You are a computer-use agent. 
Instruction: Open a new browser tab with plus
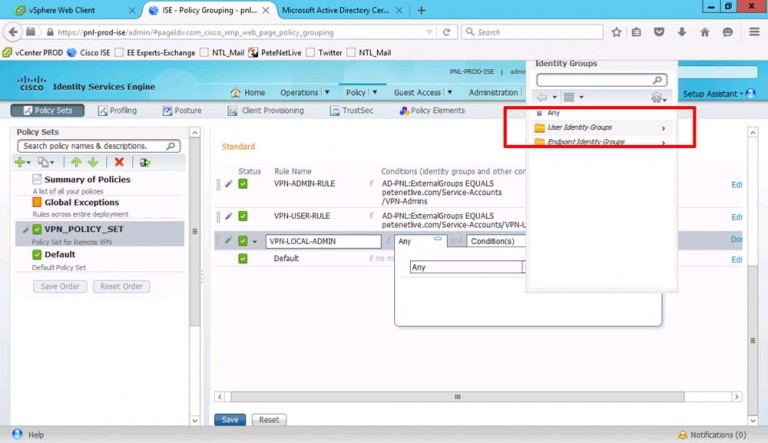pos(421,10)
